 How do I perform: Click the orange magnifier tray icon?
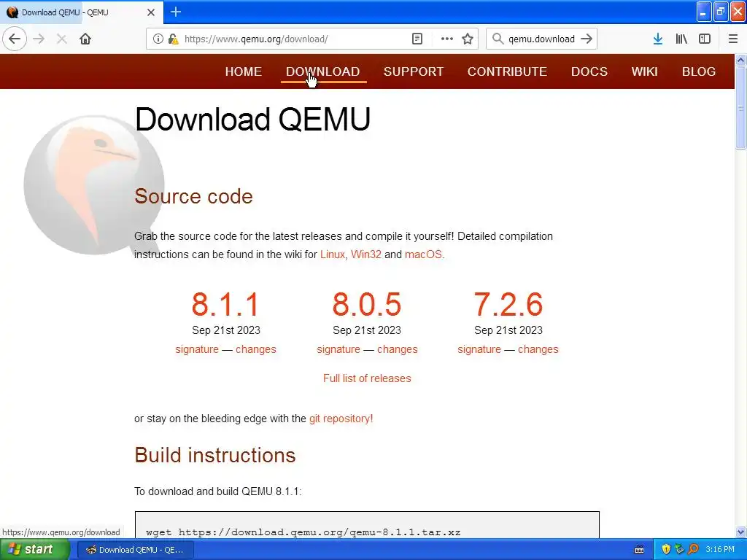(x=693, y=549)
